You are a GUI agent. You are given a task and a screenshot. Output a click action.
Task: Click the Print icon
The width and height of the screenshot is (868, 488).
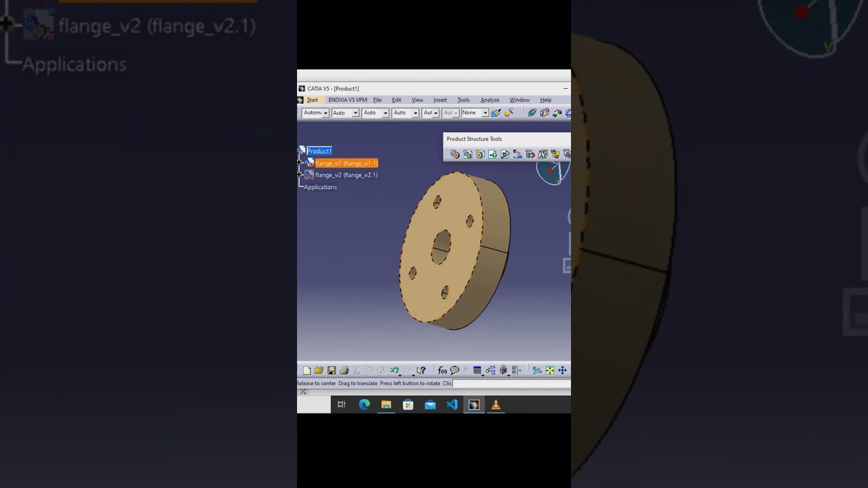click(344, 371)
